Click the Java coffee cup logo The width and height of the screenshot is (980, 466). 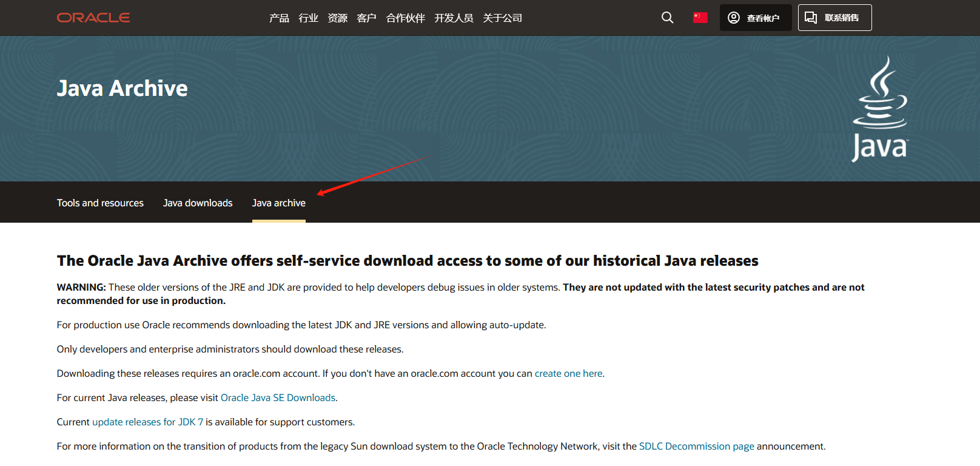879,109
